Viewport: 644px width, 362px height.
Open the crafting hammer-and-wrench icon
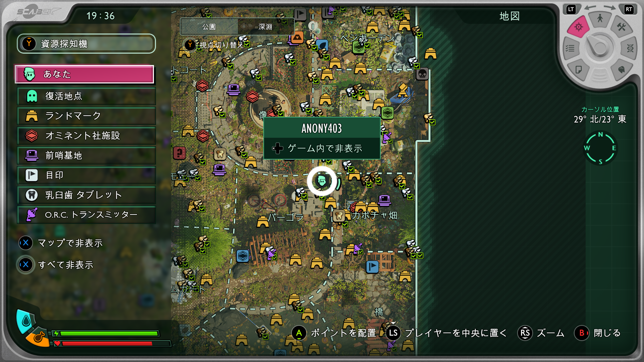[621, 27]
